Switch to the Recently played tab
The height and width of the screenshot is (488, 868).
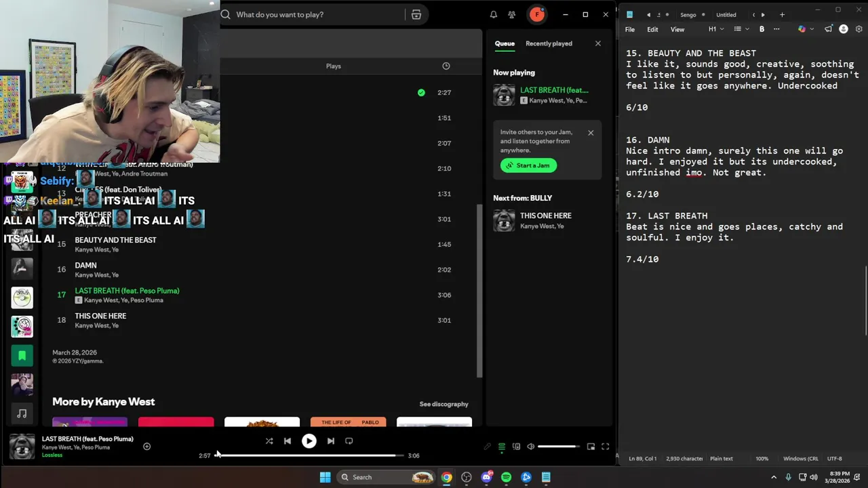[x=549, y=43]
